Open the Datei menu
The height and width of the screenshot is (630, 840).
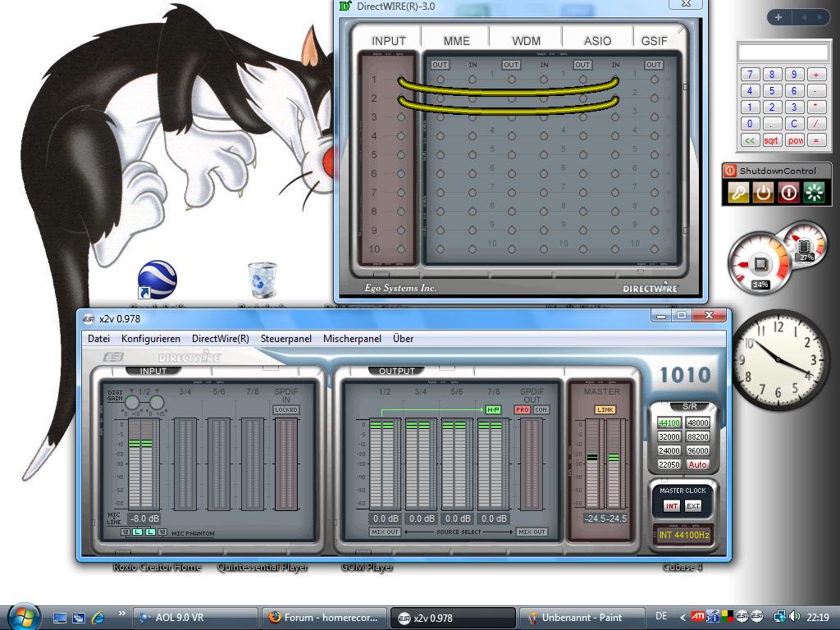coord(99,339)
